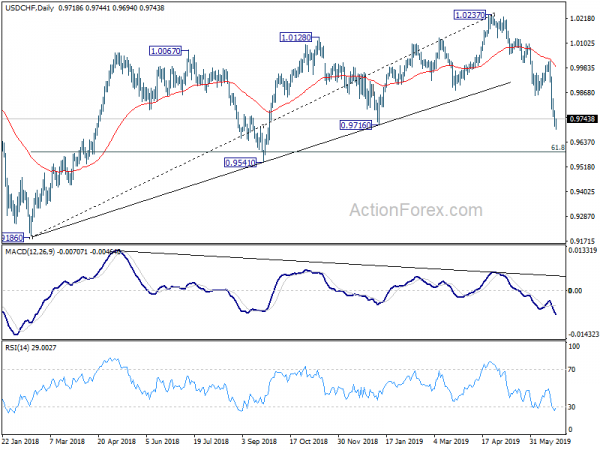Click the 5 Jun 2018 date label

(163, 441)
